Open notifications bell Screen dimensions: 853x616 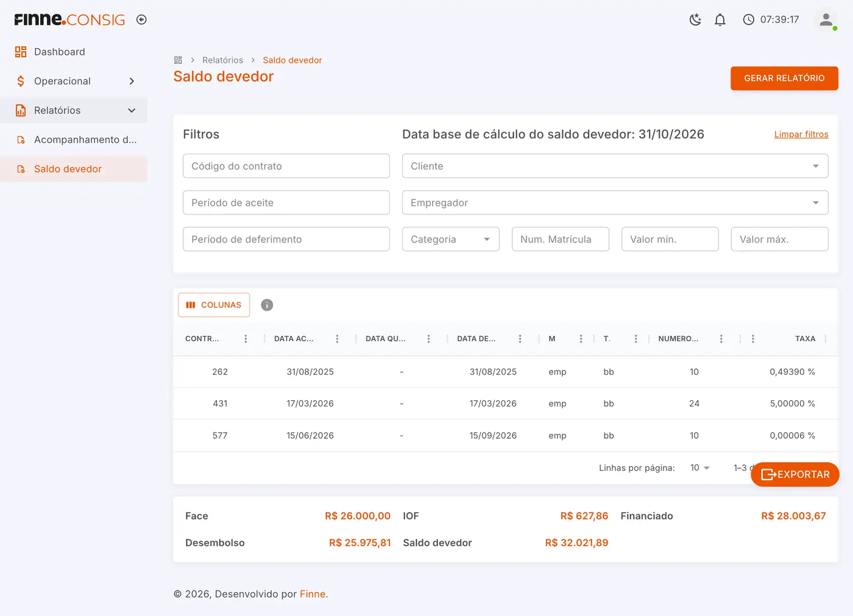pyautogui.click(x=720, y=19)
